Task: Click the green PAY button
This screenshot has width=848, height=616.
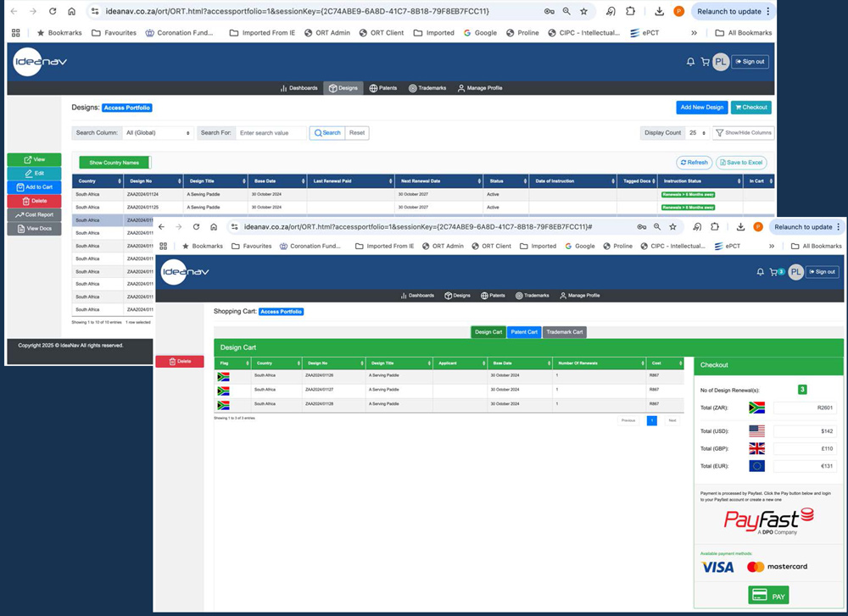Action: 768,596
